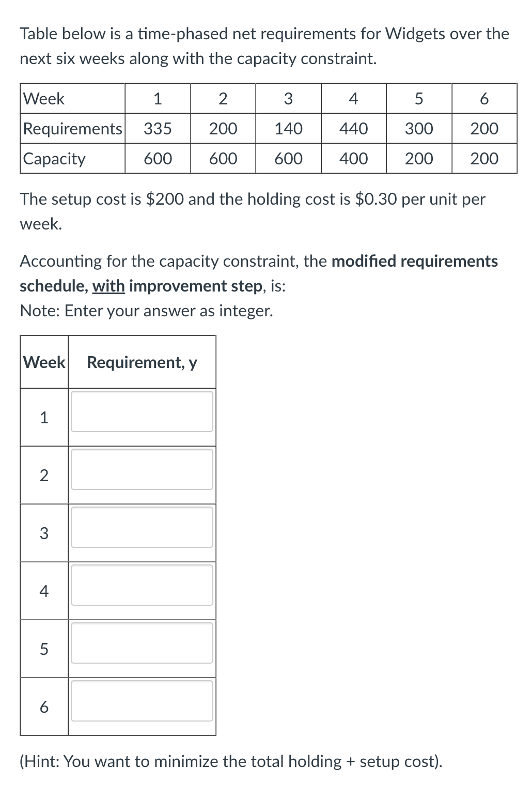Click the Week 6 requirement input field

point(142,701)
